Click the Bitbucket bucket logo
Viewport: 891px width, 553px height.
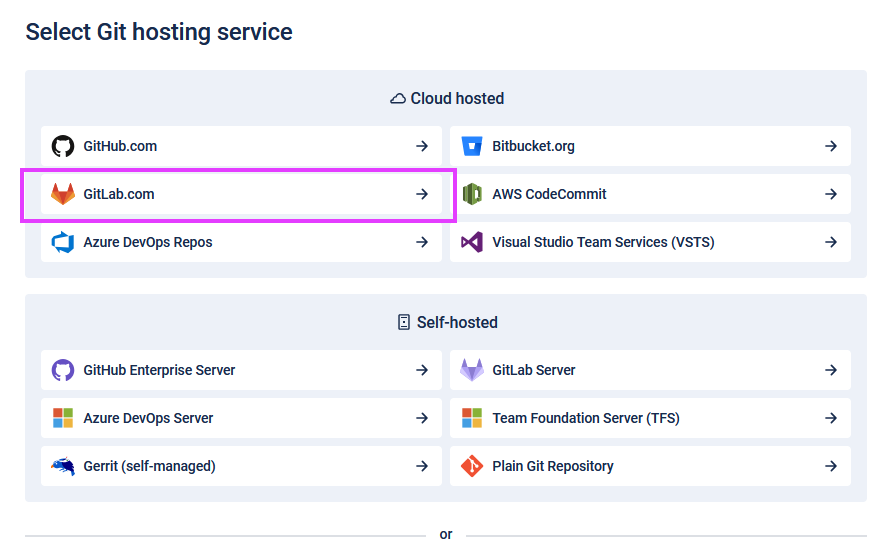[x=472, y=146]
